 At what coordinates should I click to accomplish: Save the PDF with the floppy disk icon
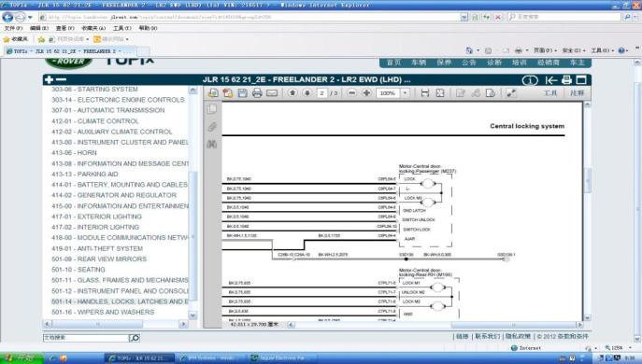click(243, 92)
